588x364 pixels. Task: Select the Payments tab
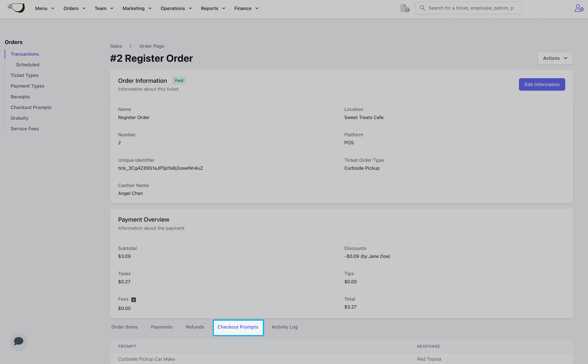(162, 327)
